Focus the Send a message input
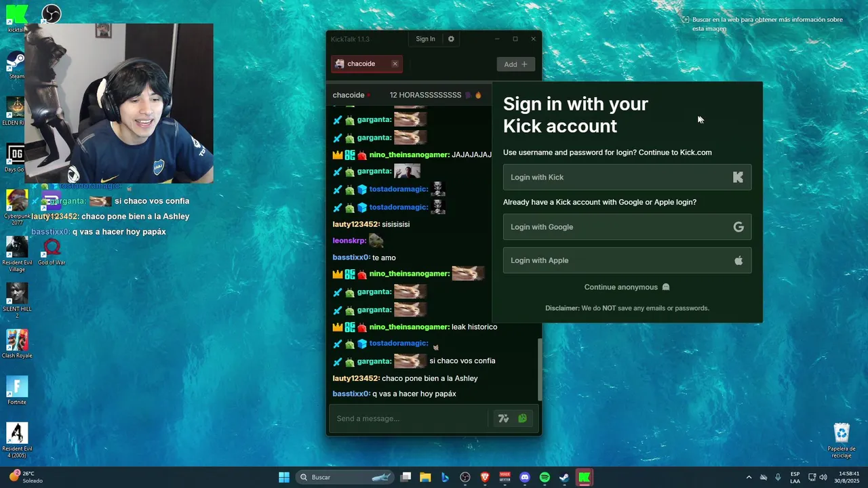 pyautogui.click(x=409, y=418)
